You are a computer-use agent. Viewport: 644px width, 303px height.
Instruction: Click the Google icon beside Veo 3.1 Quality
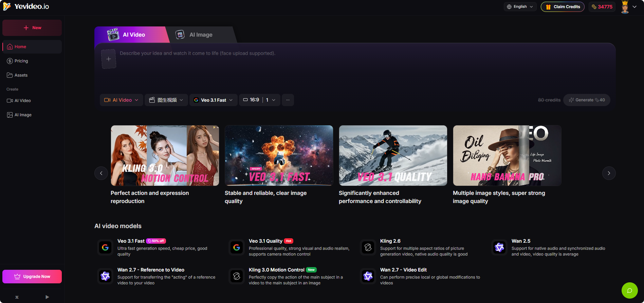point(237,247)
